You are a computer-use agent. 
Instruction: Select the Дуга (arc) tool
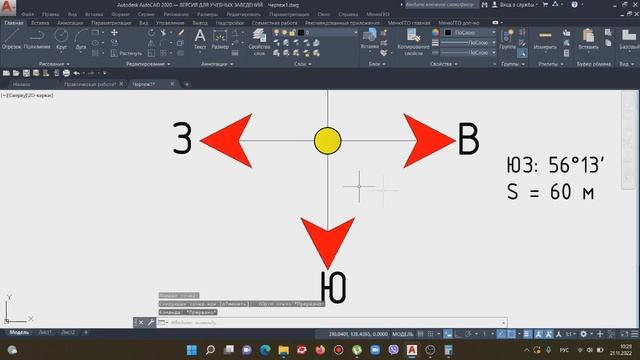pos(81,39)
